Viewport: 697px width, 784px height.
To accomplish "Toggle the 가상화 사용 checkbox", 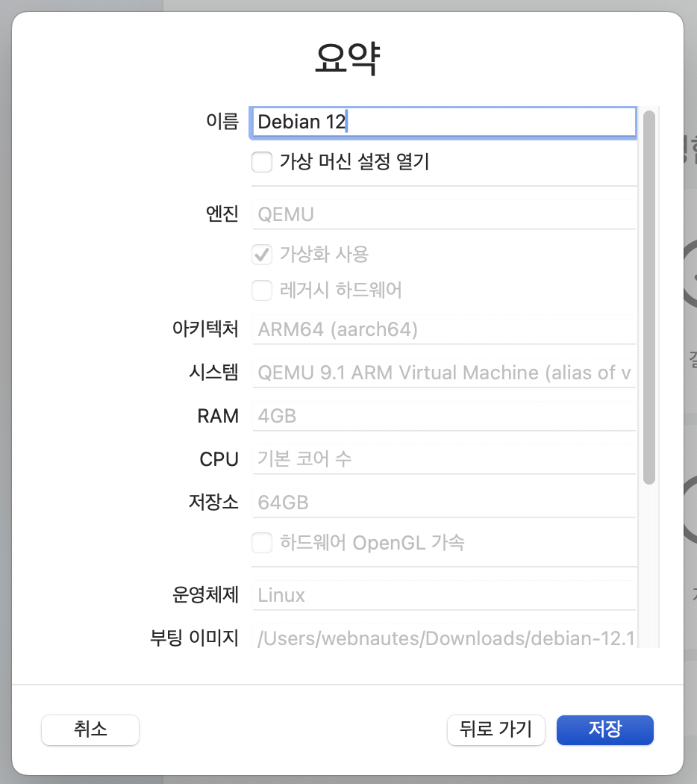I will point(262,255).
